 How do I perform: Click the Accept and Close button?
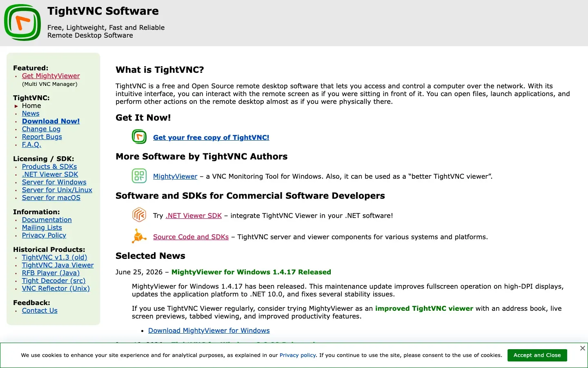[537, 355]
